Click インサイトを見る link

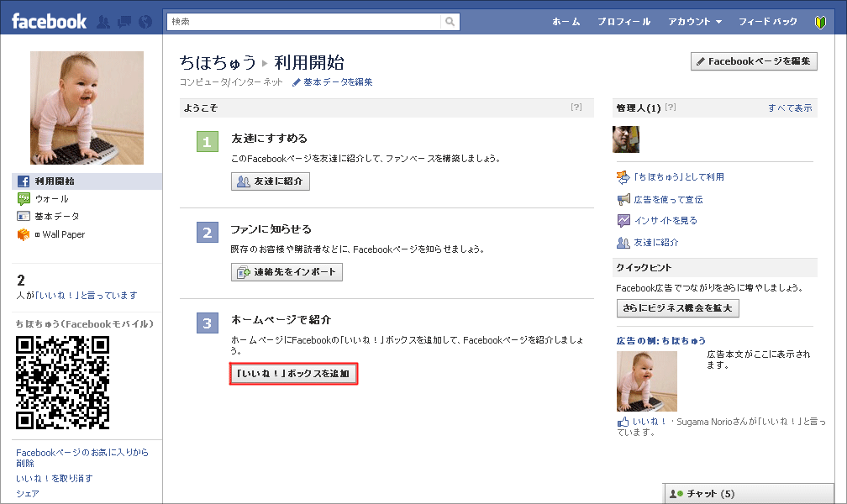click(x=665, y=220)
